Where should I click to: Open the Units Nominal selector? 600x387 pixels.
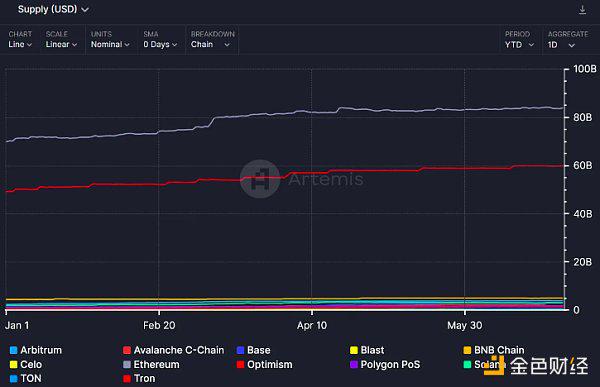[110, 39]
